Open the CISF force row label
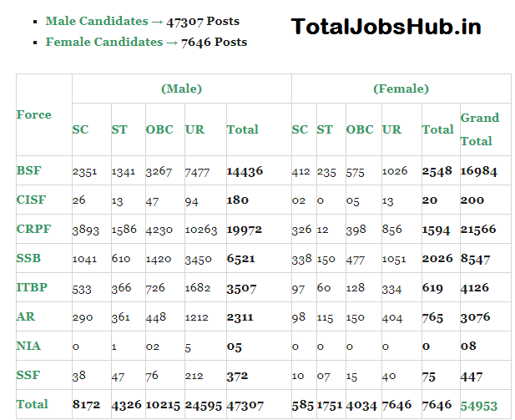This screenshot has width=515, height=420. (x=31, y=200)
